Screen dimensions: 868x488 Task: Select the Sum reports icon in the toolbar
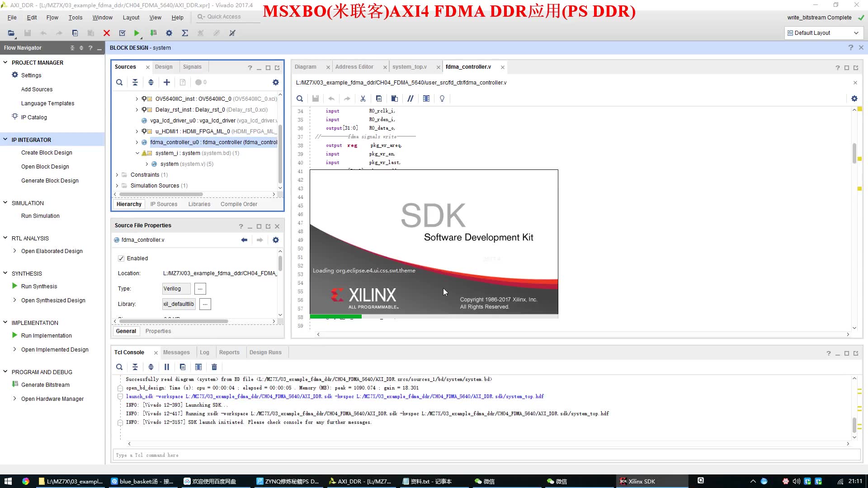click(x=184, y=33)
